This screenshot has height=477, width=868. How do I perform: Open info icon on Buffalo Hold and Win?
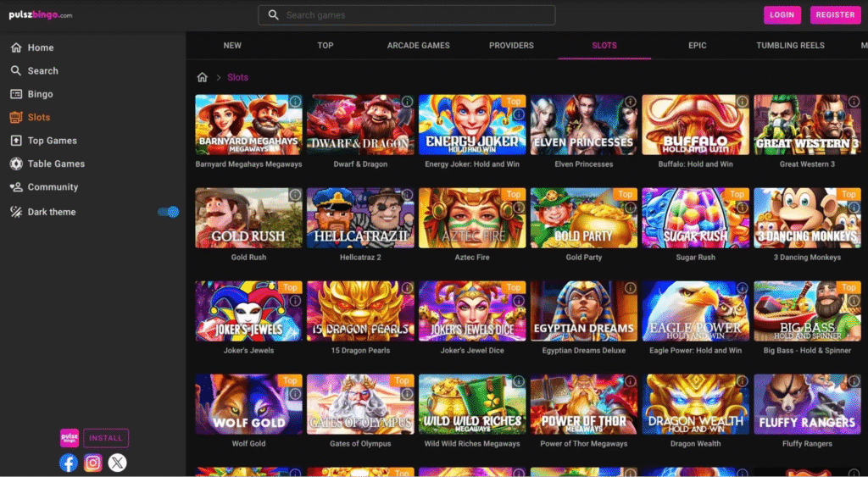tap(742, 102)
